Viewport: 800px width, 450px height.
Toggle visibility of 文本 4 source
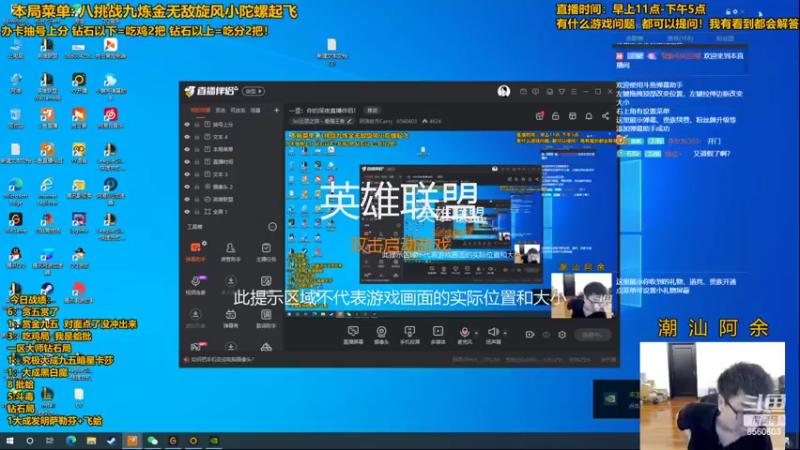187,137
